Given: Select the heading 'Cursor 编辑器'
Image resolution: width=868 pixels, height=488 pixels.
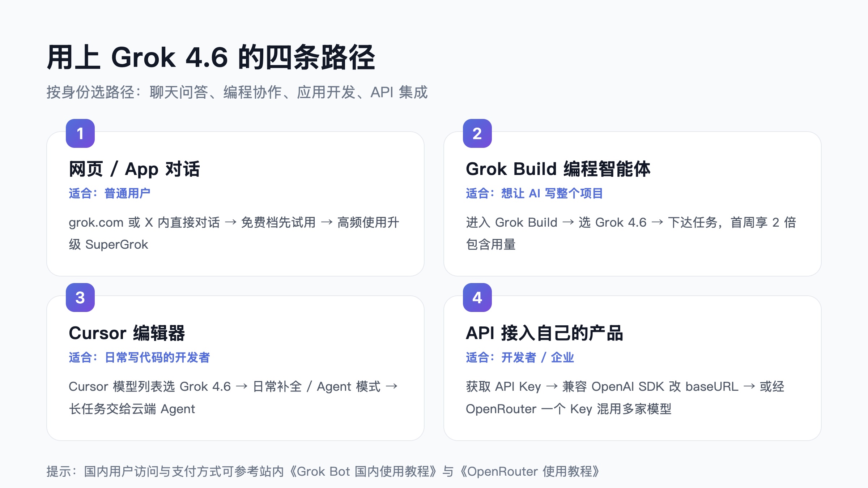Looking at the screenshot, I should 127,333.
